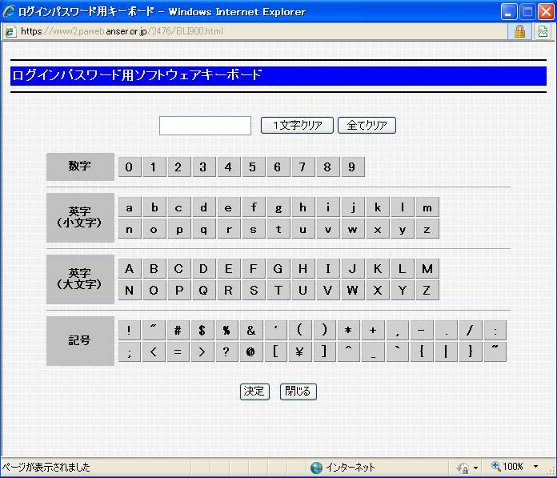The image size is (557, 478).
Task: Click the 全てクリア button
Action: [367, 125]
